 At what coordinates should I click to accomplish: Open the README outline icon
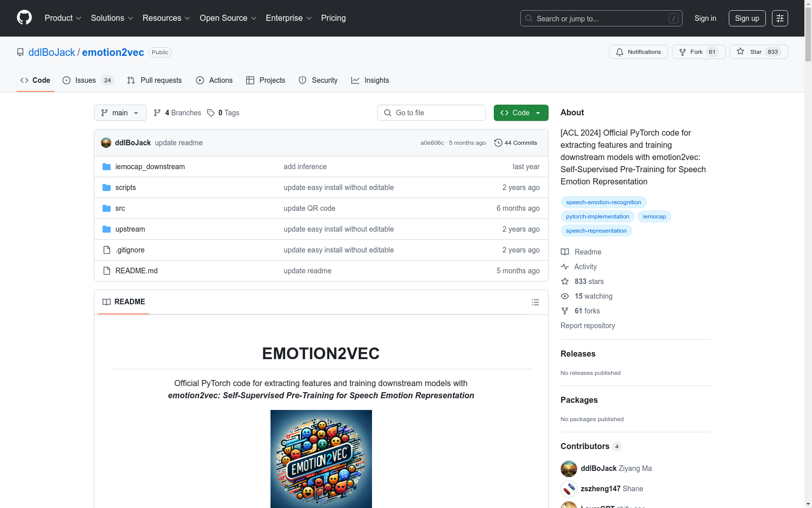(x=535, y=302)
